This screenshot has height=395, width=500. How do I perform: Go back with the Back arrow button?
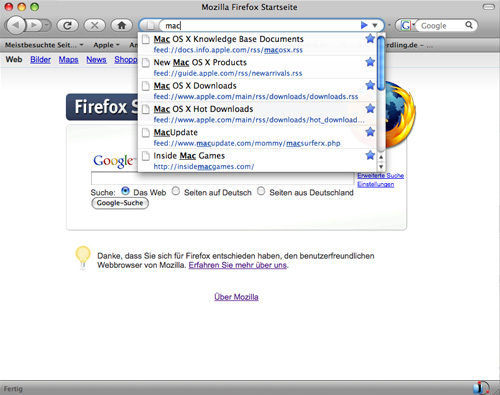point(16,25)
